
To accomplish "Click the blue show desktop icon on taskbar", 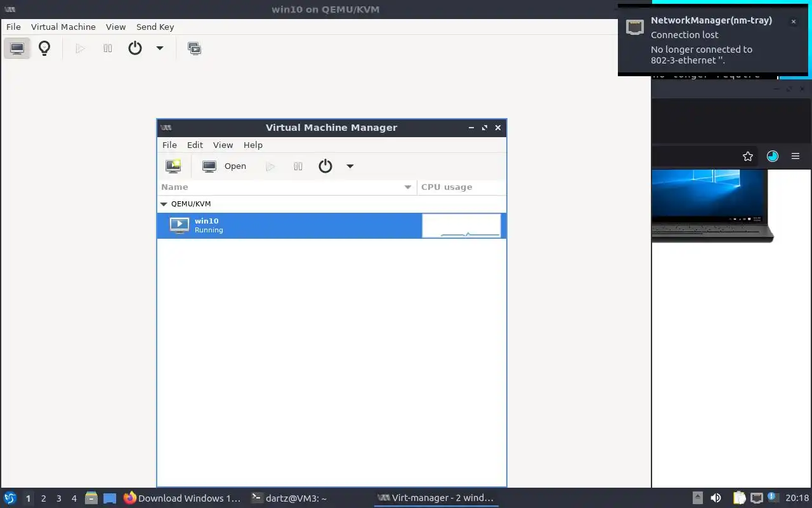I will (110, 498).
